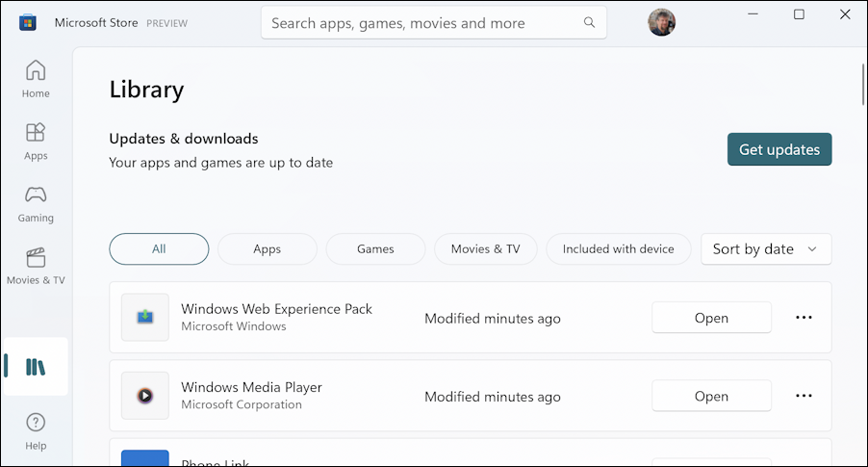Image resolution: width=868 pixels, height=467 pixels.
Task: Minimize the Microsoft Store window
Action: (753, 13)
